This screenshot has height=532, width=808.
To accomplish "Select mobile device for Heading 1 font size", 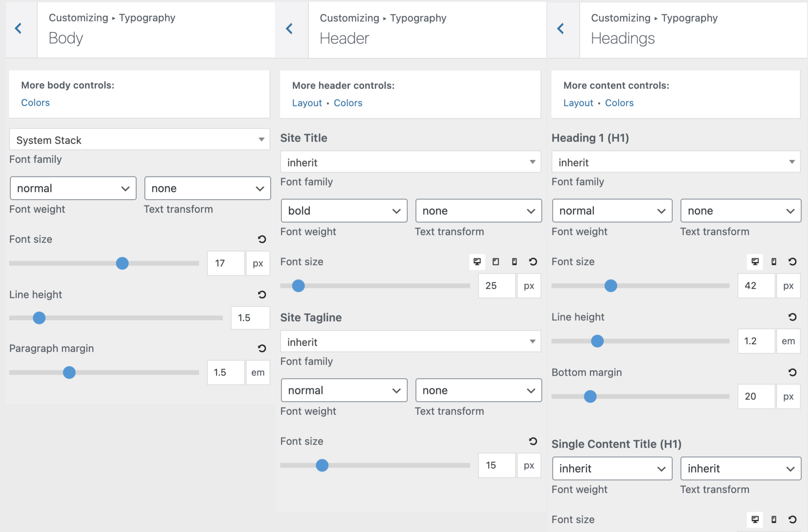I will pos(774,262).
